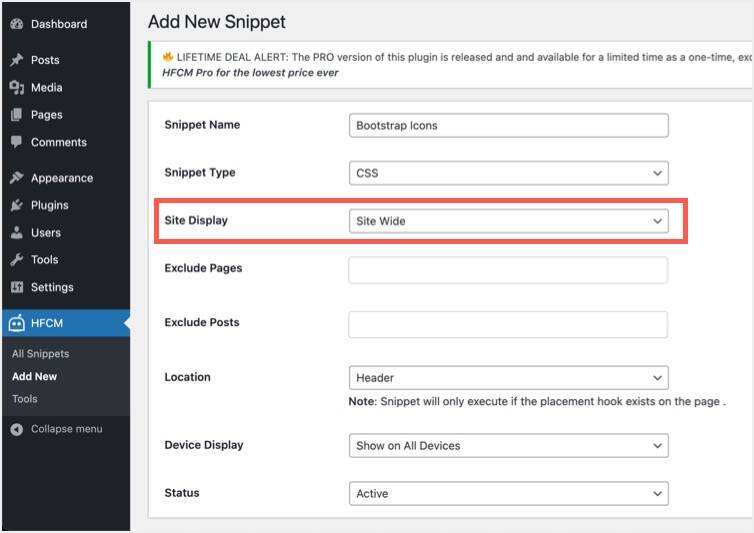Image resolution: width=754 pixels, height=533 pixels.
Task: Click the Snippet Name input field
Action: [508, 126]
